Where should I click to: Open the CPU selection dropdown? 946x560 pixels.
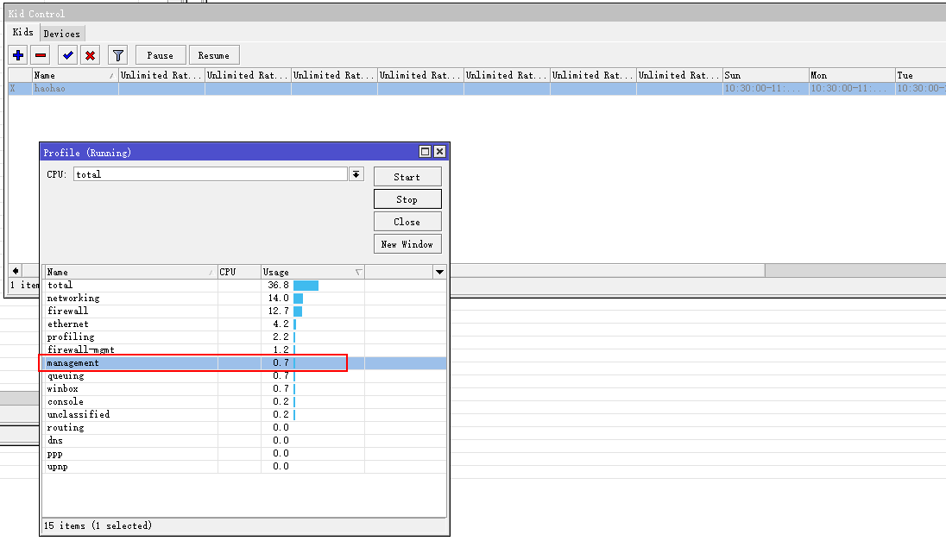356,173
